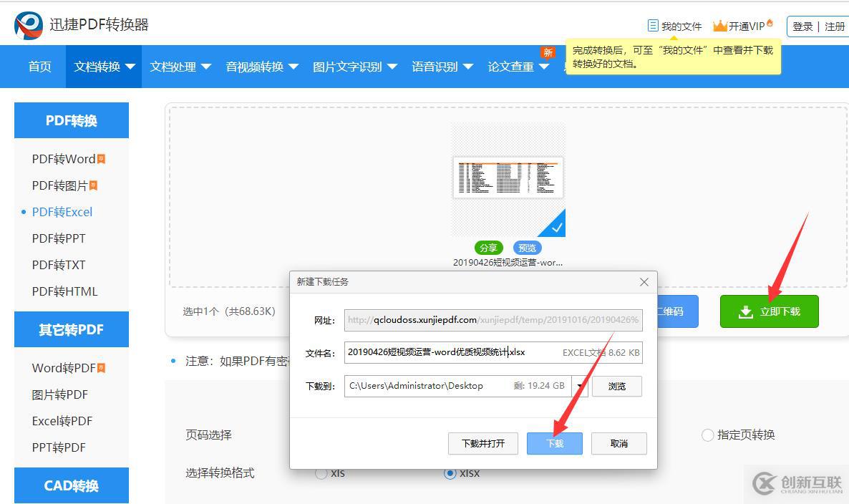Close the 新建下载任务 dialog
Screen dimensions: 849x504
tap(644, 282)
